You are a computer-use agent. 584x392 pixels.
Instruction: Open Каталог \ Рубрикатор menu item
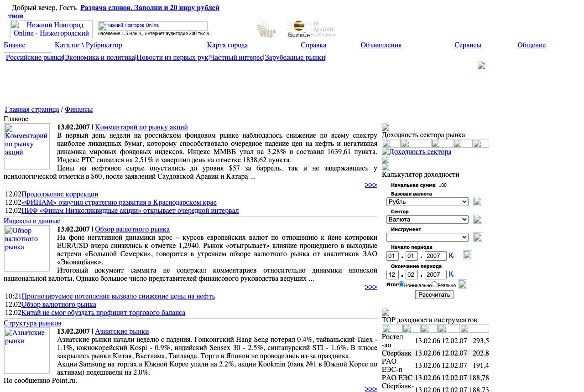(89, 45)
